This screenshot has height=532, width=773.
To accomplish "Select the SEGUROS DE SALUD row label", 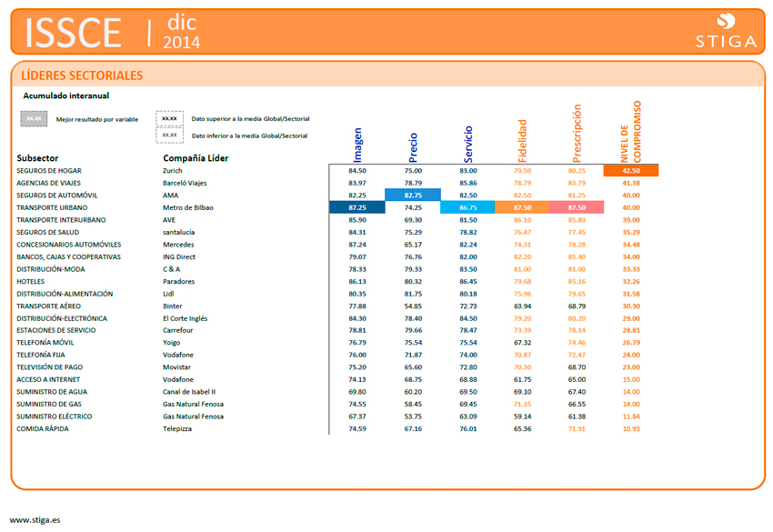I will coord(48,232).
